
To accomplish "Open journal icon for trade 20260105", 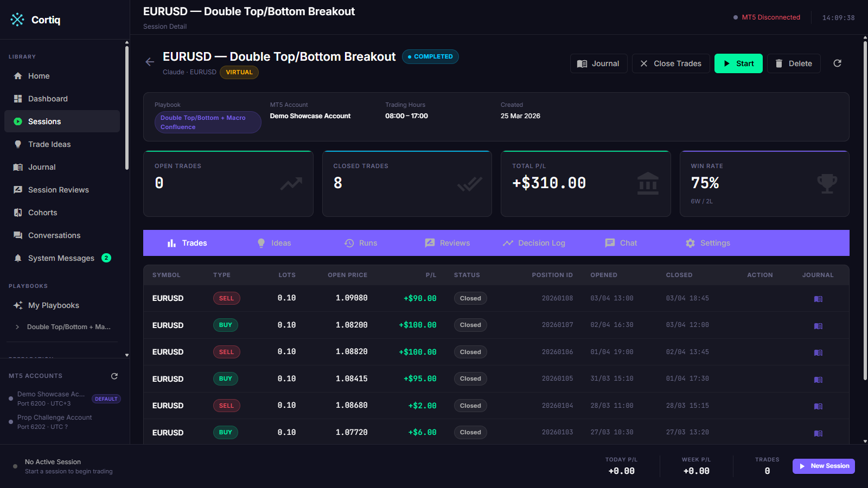I will (x=818, y=380).
